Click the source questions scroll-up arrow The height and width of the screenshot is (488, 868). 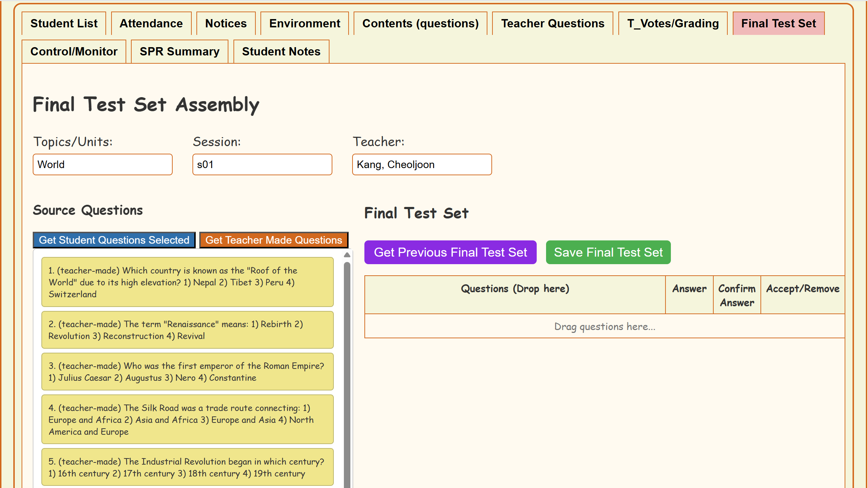click(347, 255)
